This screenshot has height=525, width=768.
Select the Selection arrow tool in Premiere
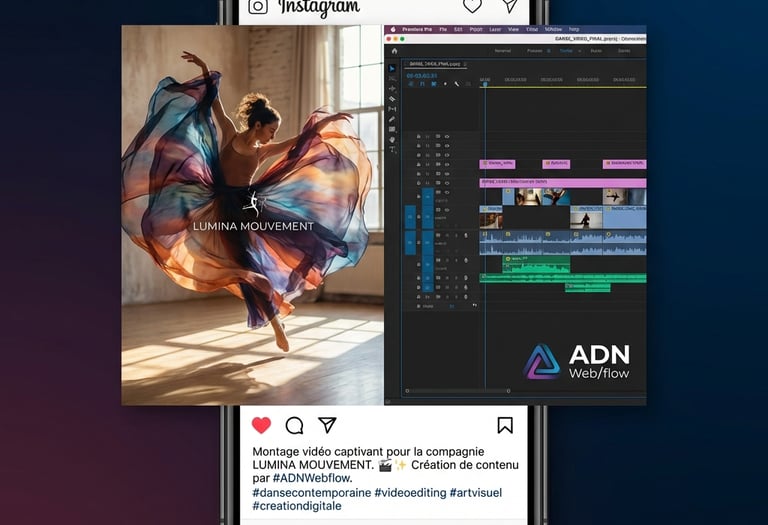coord(392,69)
